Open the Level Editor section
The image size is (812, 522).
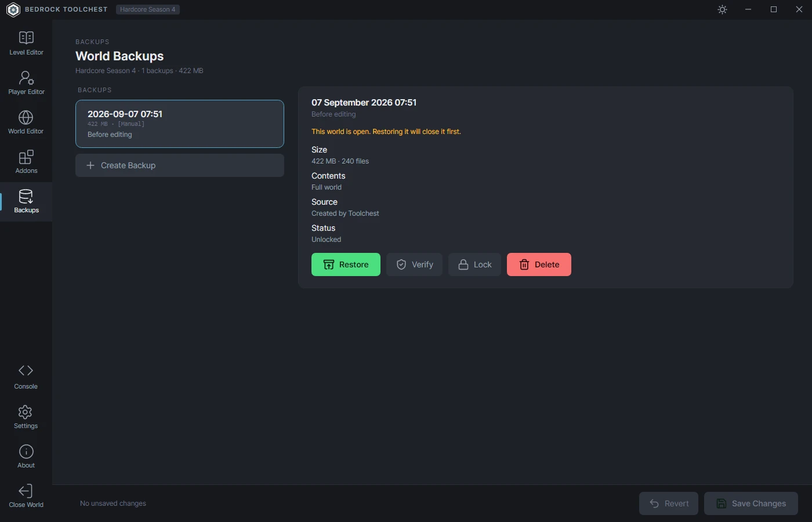26,44
